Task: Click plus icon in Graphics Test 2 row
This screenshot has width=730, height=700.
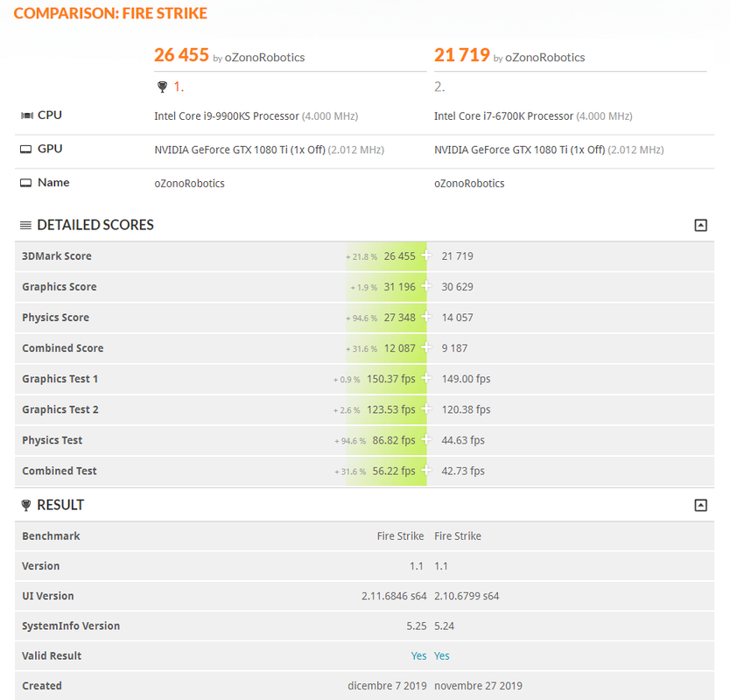Action: point(426,409)
